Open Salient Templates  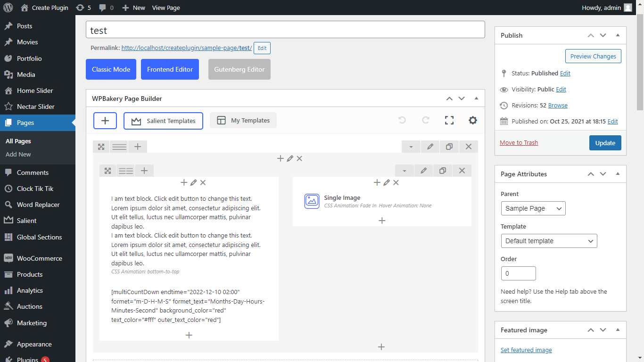pos(163,121)
